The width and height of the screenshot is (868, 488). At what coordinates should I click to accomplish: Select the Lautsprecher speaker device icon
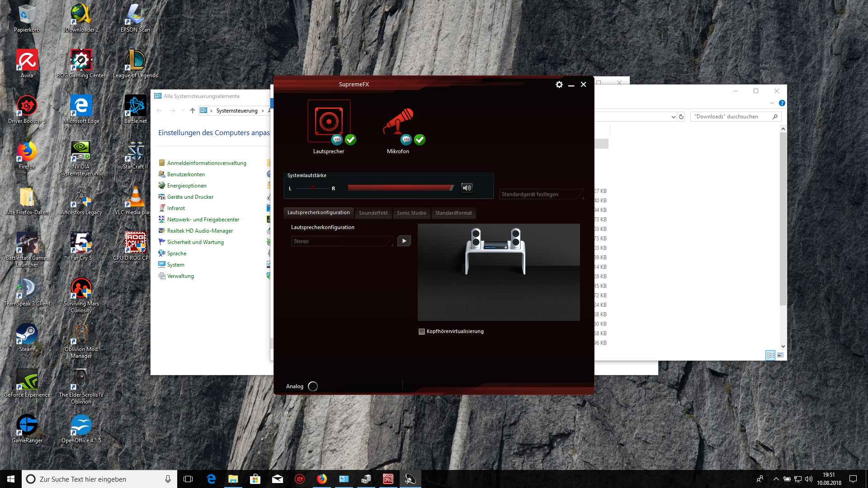tap(329, 121)
